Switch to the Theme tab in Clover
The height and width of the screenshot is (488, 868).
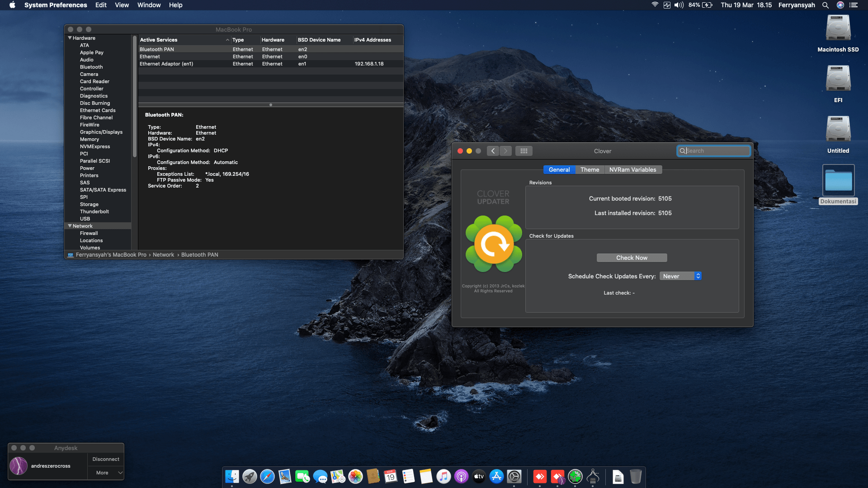point(590,169)
